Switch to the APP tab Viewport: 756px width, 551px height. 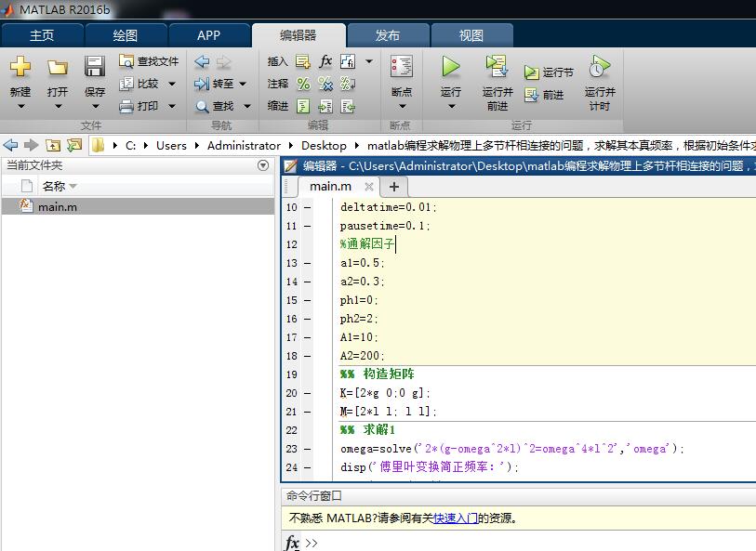click(x=209, y=35)
